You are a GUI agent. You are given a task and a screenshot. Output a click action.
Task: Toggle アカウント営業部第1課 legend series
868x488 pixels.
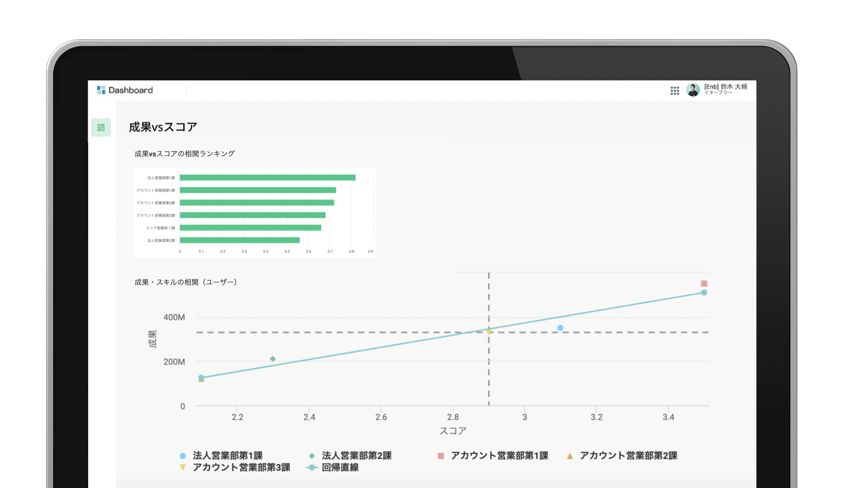(499, 455)
